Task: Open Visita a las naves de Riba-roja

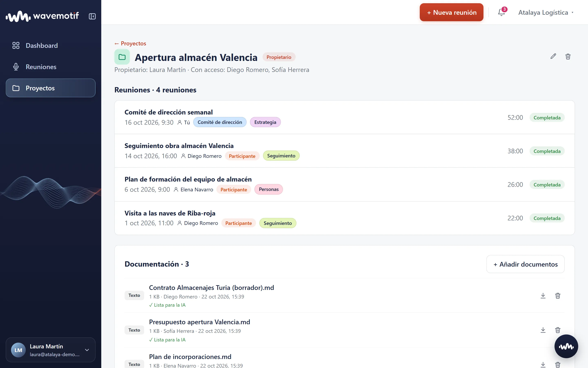Action: [345, 218]
